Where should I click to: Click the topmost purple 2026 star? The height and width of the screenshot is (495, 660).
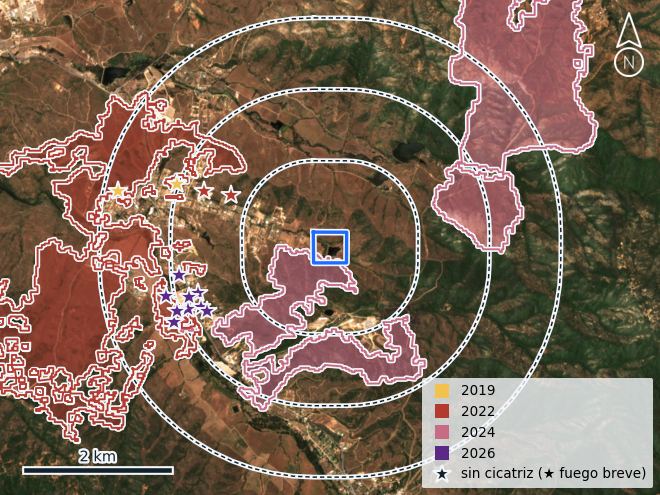[x=179, y=275]
